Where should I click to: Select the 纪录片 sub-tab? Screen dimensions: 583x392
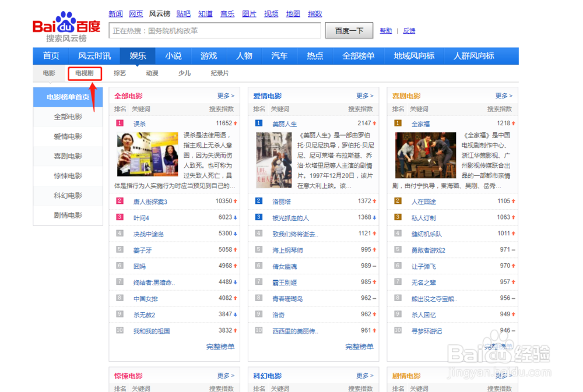(x=220, y=73)
